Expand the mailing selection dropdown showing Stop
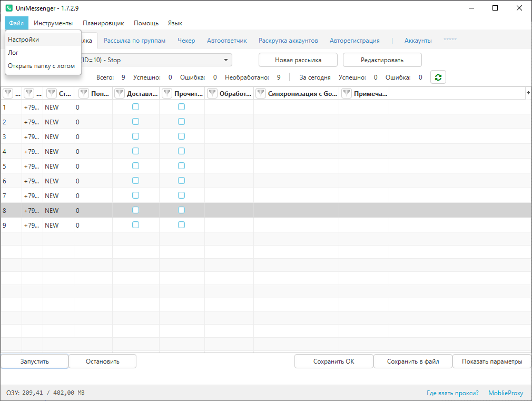 coord(225,60)
